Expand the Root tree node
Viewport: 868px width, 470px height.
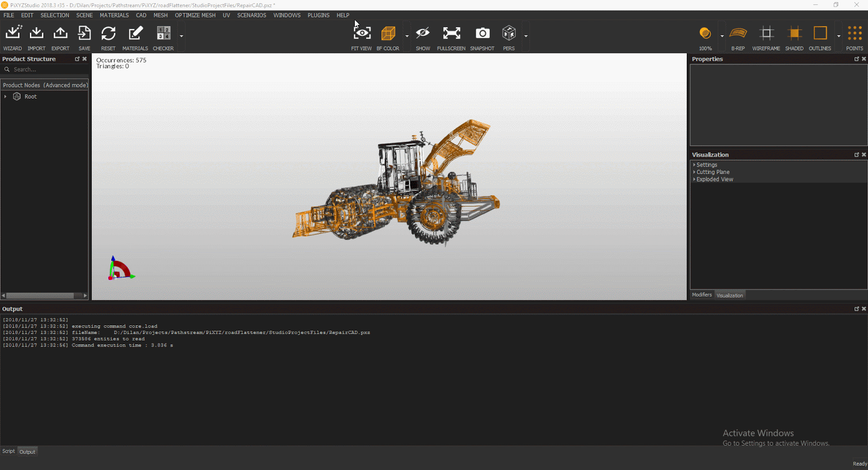(x=5, y=96)
